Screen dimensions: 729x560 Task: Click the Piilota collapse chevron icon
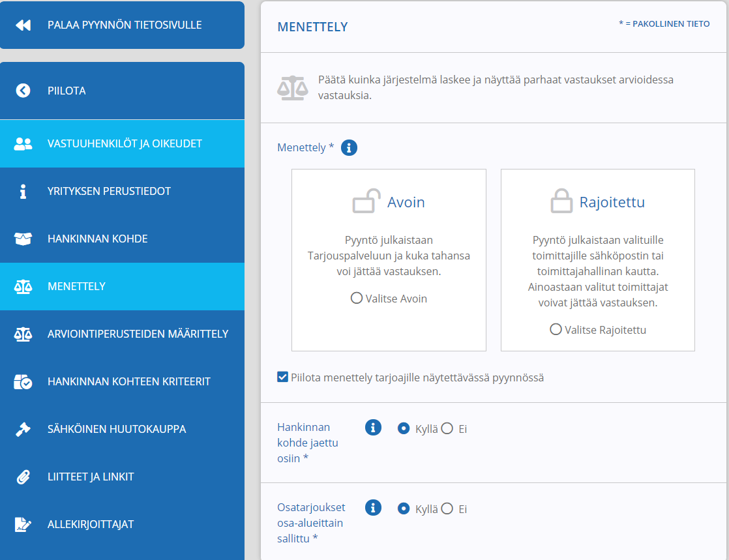click(23, 91)
